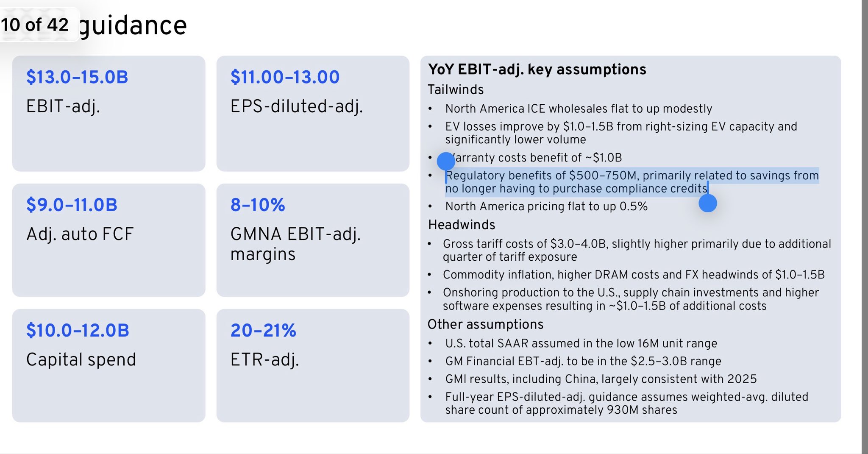The height and width of the screenshot is (454, 868).
Task: Click the "YoY EBIT-adj. key assumptions" heading
Action: tap(537, 69)
